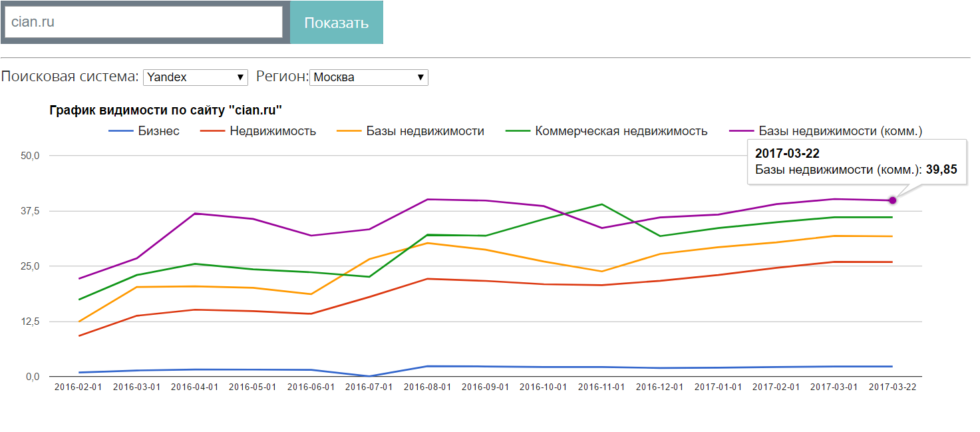Focus the cian.ru search input field
The image size is (980, 432).
coord(144,22)
